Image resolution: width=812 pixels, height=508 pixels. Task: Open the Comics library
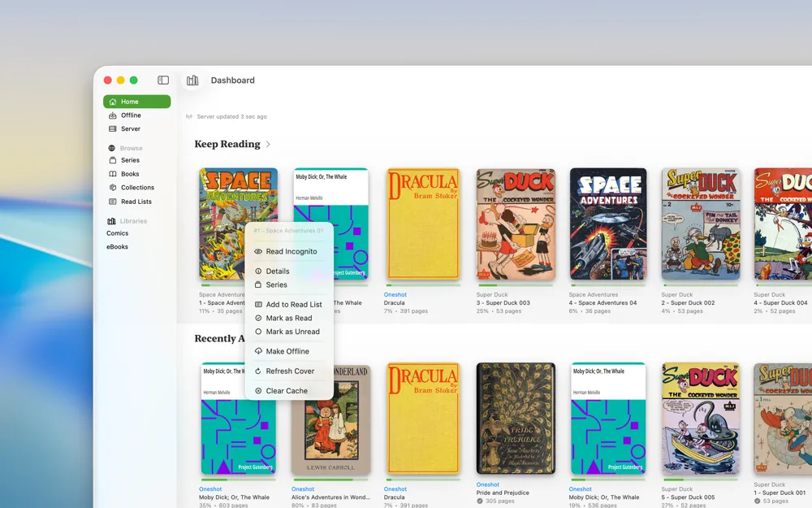point(118,233)
